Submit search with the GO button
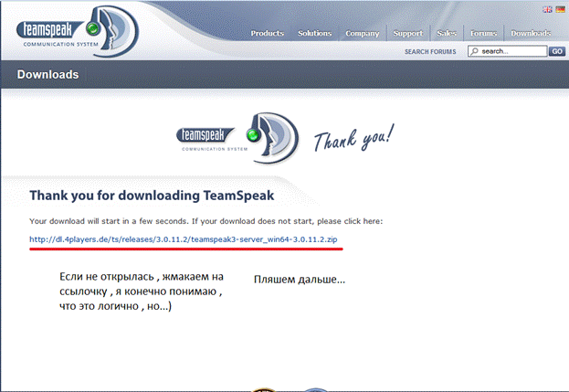 tap(557, 51)
